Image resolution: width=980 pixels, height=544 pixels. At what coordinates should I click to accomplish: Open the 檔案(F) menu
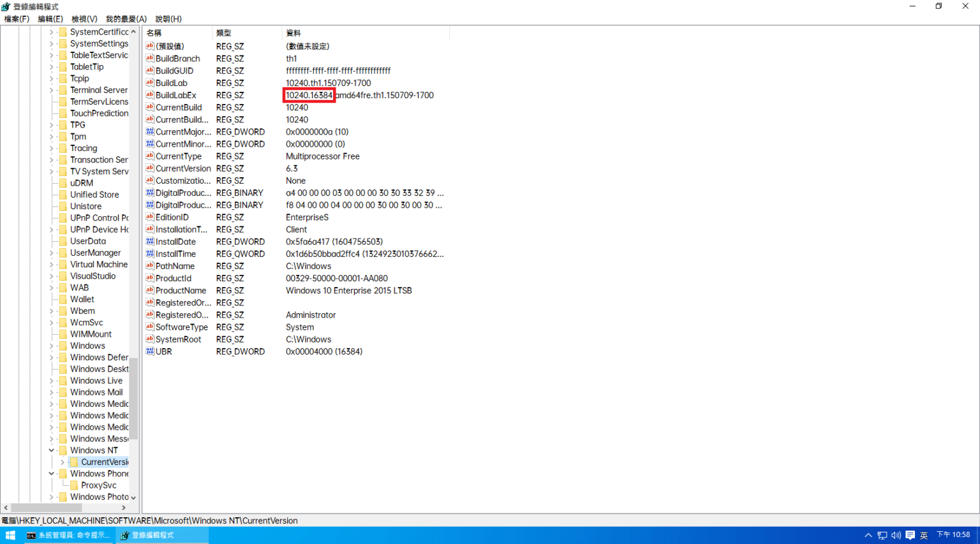click(17, 19)
